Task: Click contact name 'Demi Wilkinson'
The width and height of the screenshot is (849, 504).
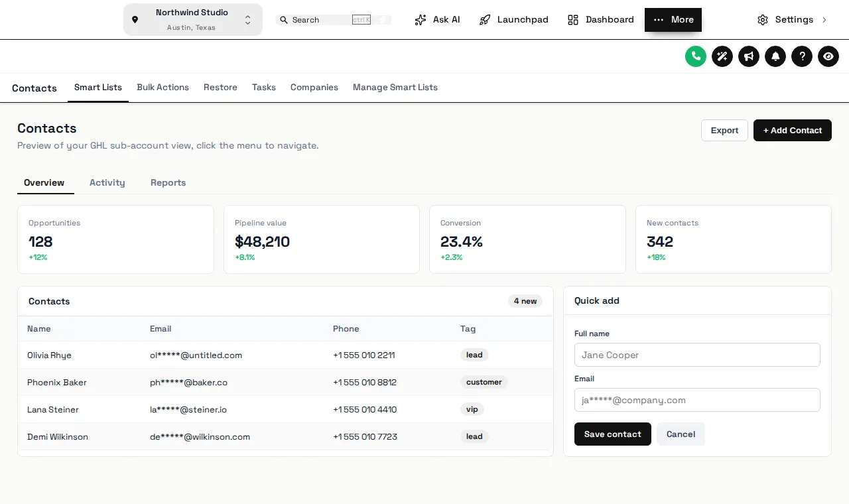Action: click(58, 437)
